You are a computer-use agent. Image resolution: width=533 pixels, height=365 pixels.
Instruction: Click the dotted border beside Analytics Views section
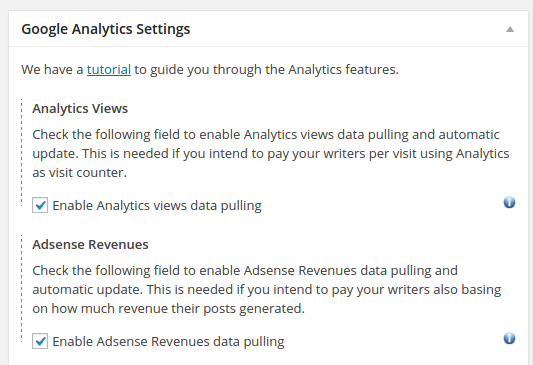click(22, 153)
